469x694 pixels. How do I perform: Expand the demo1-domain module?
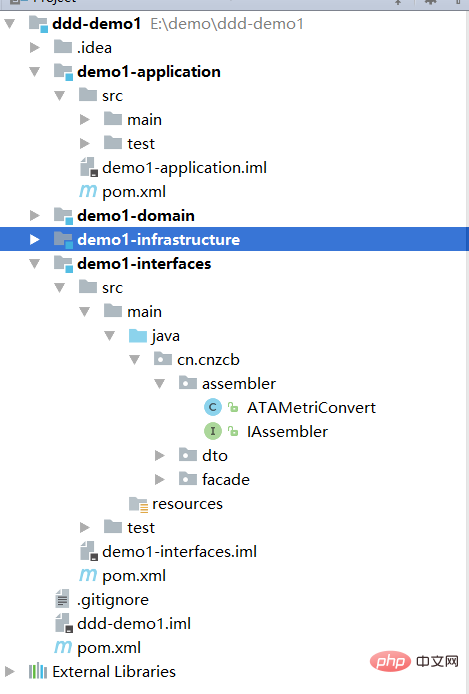tap(35, 216)
